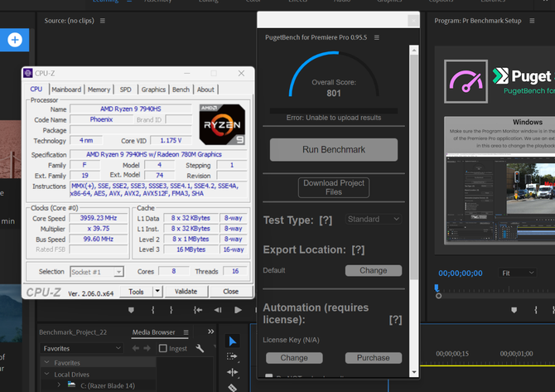The image size is (555, 392).
Task: Click the Go to In point icon
Action: tap(198, 310)
